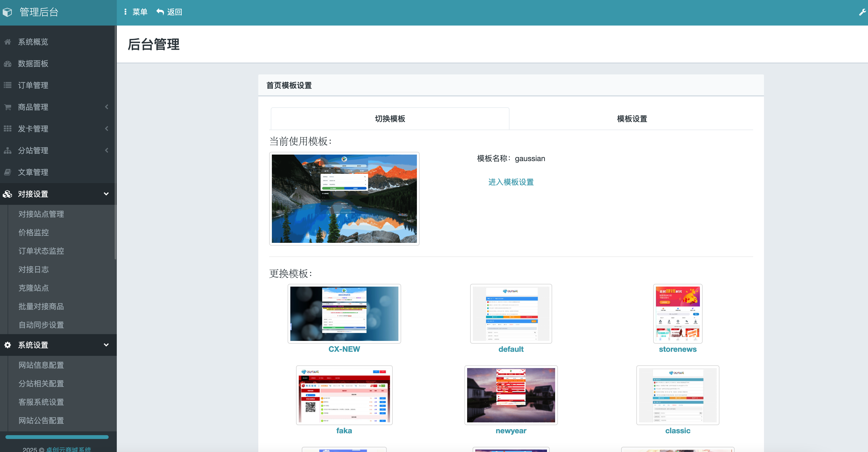Screen dimensions: 868x452
Task: Switch to the 模板设置 tab
Action: pos(632,119)
